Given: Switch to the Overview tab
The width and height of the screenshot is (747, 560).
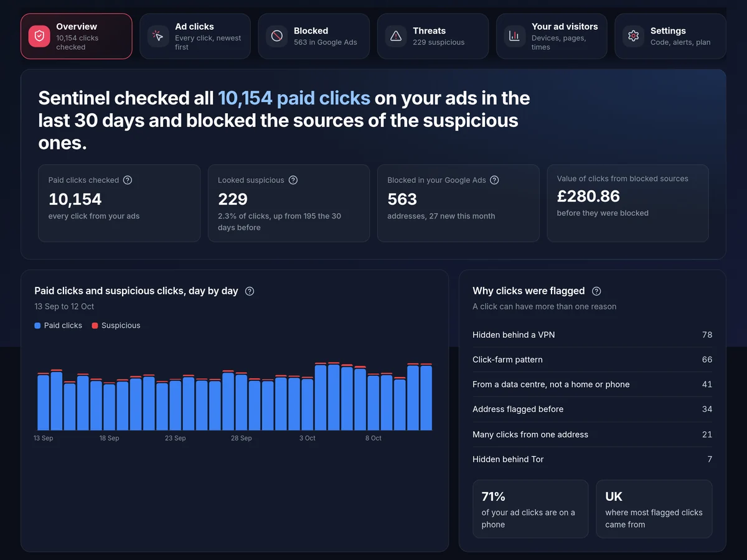Looking at the screenshot, I should (77, 36).
